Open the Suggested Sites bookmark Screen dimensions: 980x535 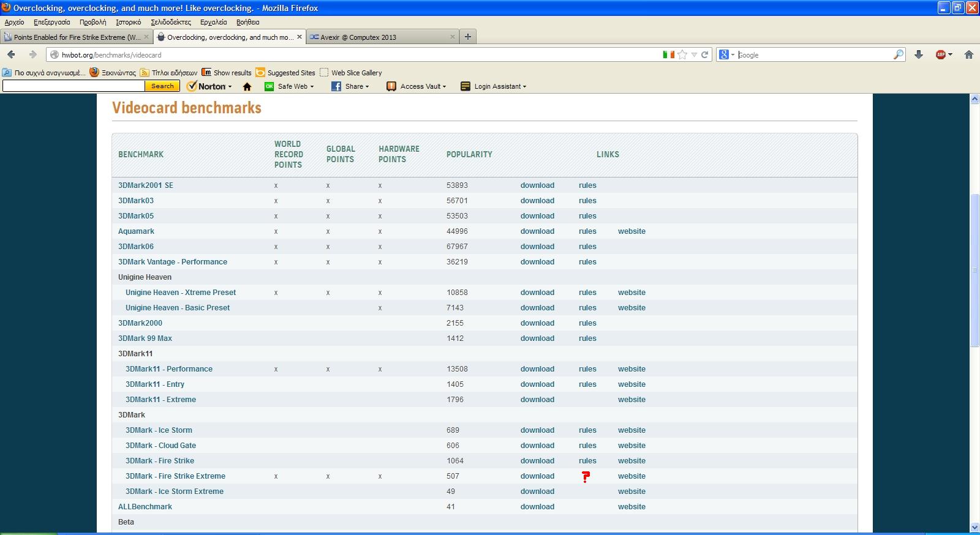coord(285,72)
